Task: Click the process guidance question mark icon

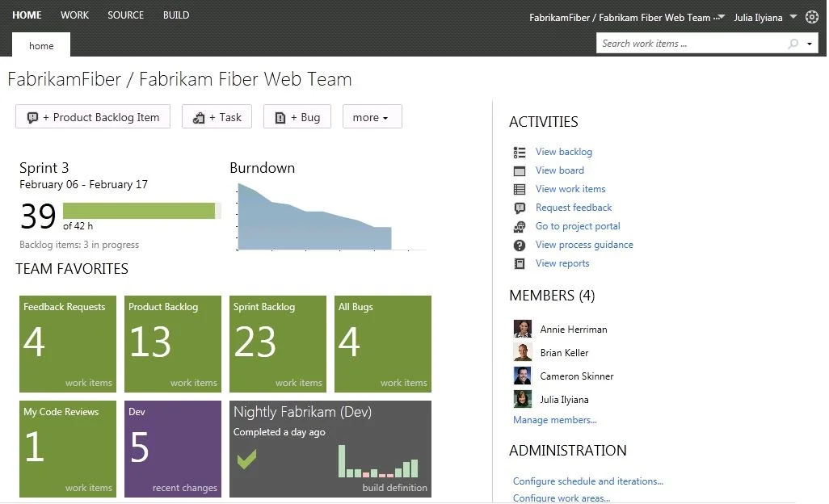Action: pos(520,245)
